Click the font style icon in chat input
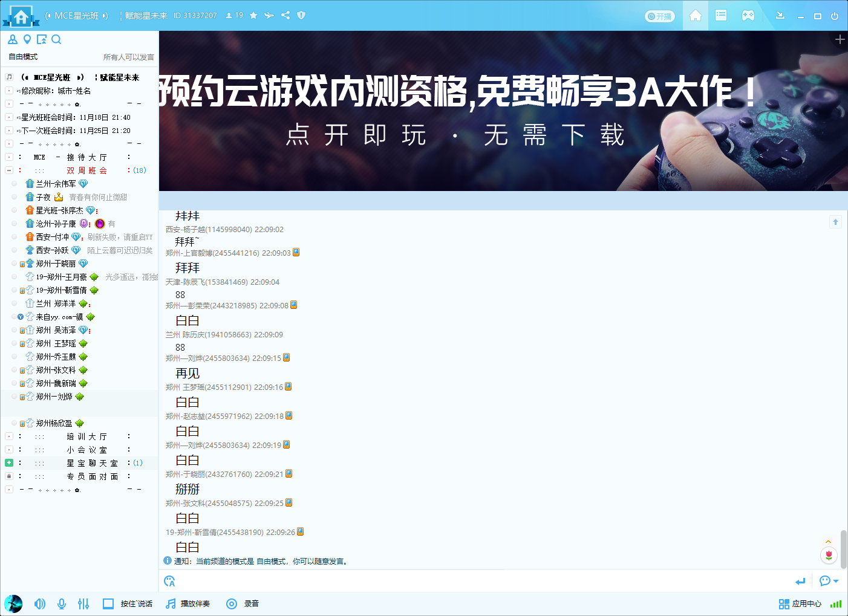848x616 pixels. (169, 582)
